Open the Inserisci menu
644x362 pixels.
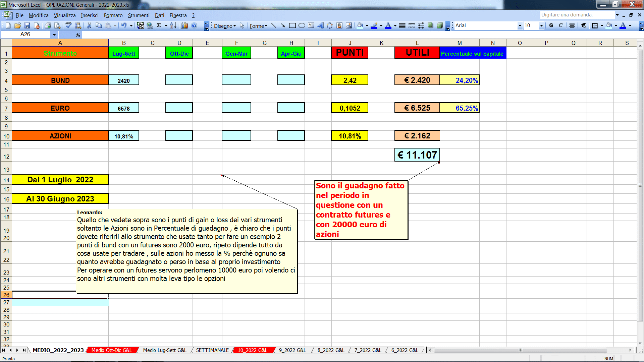pyautogui.click(x=90, y=15)
